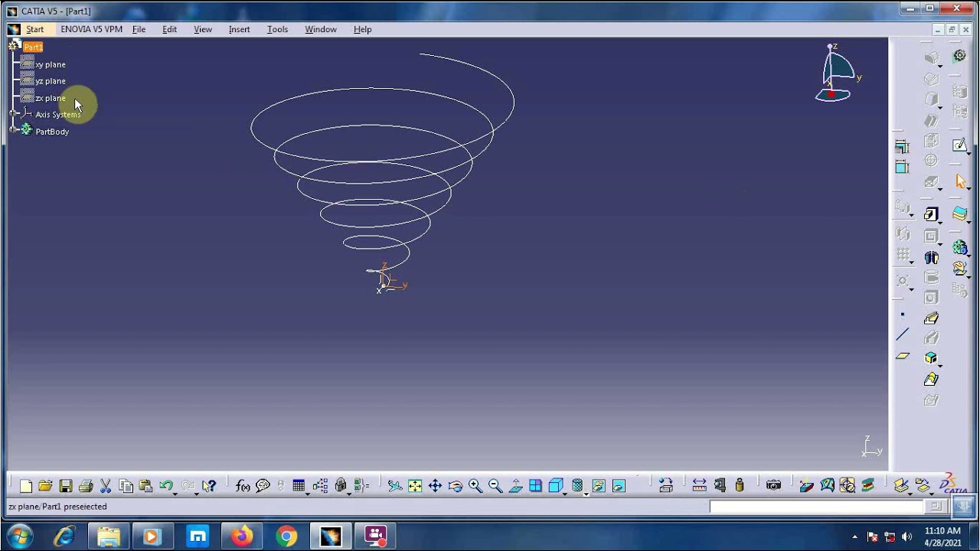Click the Zoom In magnifier

pyautogui.click(x=475, y=486)
